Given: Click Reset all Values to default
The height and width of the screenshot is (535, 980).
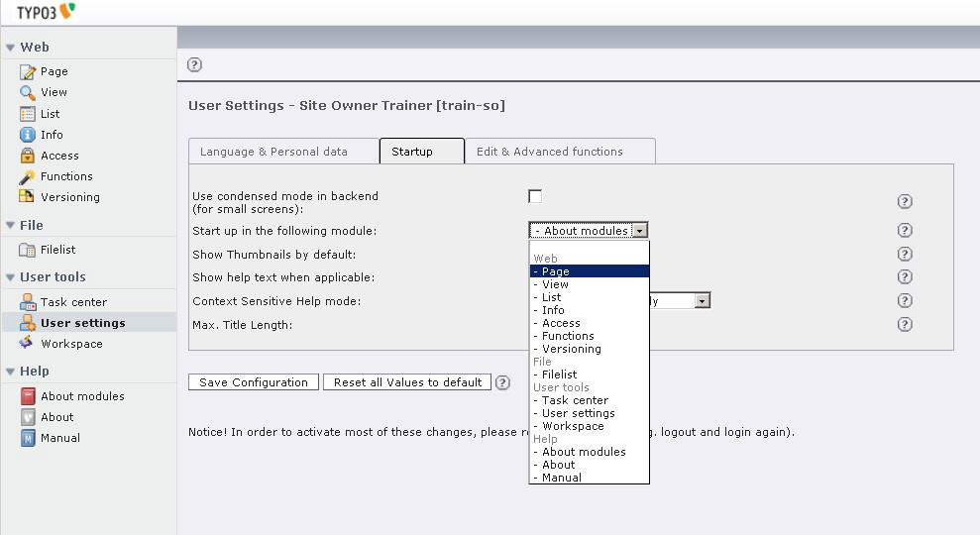Looking at the screenshot, I should [407, 382].
